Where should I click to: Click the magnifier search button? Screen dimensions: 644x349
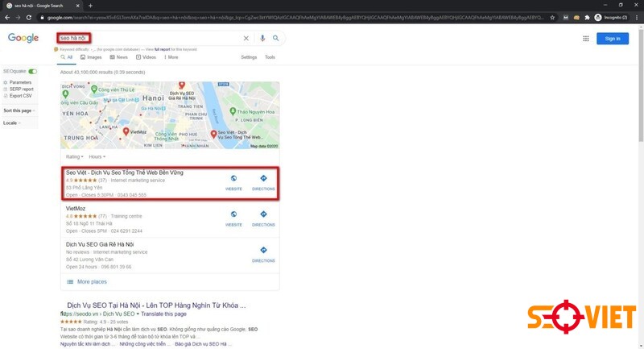point(276,38)
